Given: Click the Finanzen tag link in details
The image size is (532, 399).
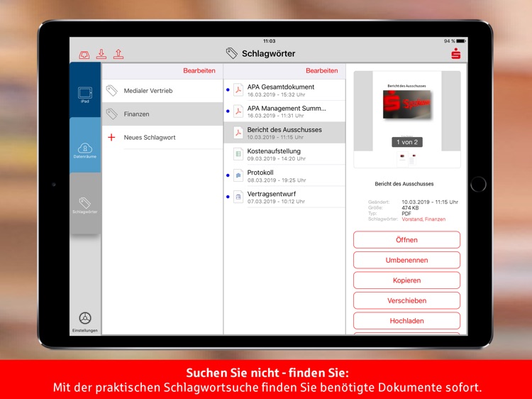Looking at the screenshot, I should (436, 219).
